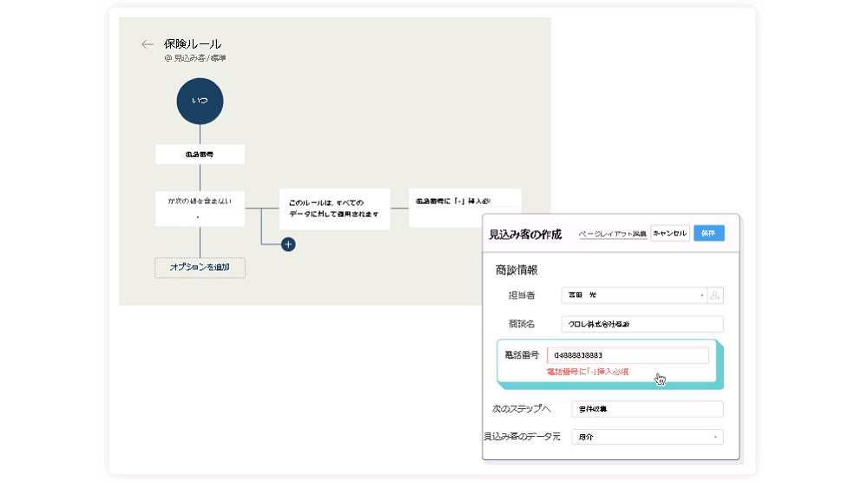Click the round いつ trigger node

pos(200,101)
